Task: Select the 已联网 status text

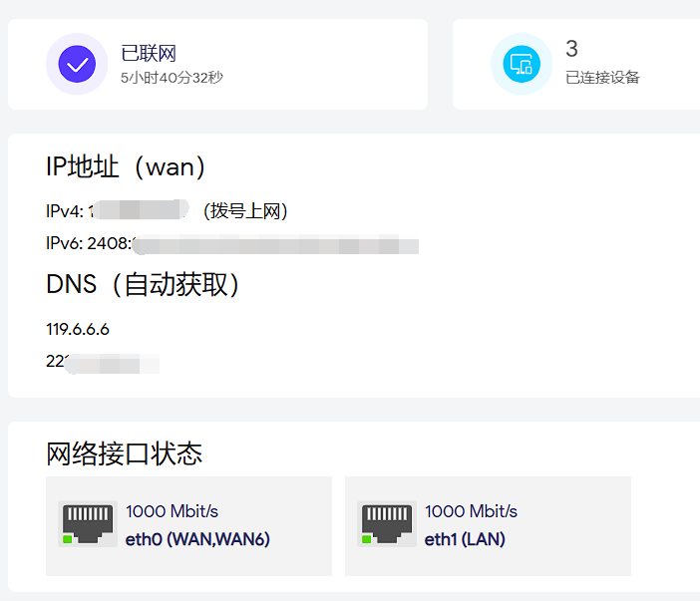Action: [x=149, y=54]
